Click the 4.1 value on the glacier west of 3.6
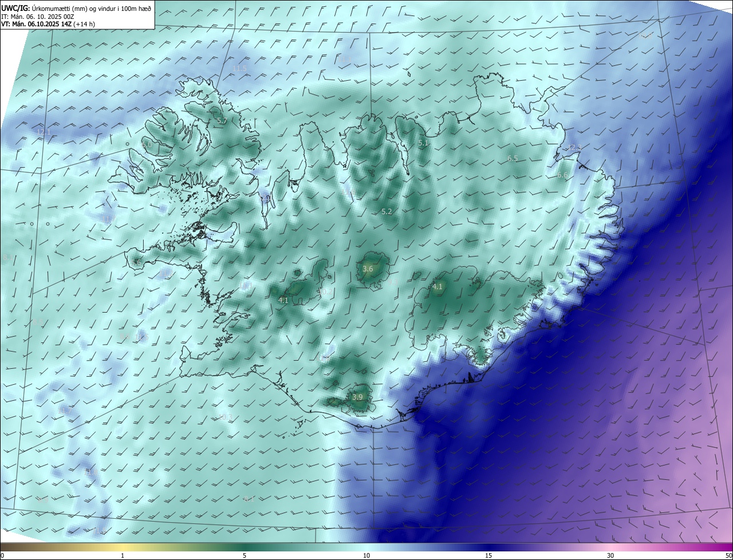The height and width of the screenshot is (560, 733). coord(283,300)
